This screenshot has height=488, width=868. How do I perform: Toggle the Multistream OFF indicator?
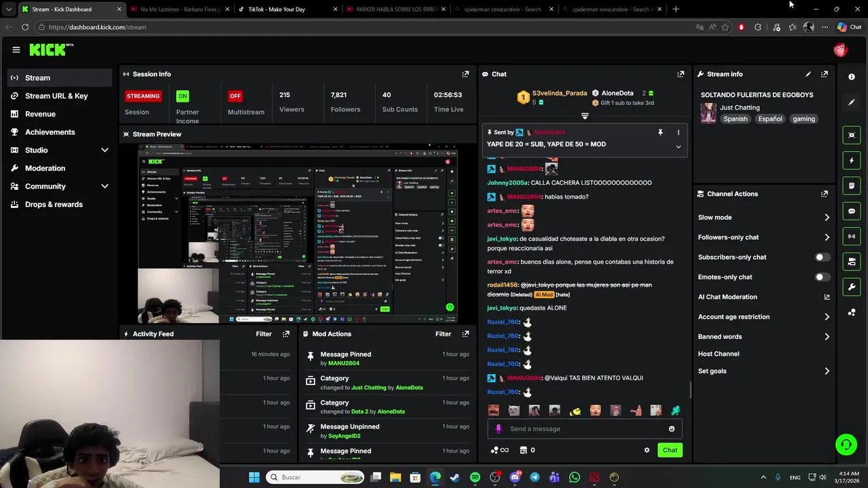(x=235, y=96)
